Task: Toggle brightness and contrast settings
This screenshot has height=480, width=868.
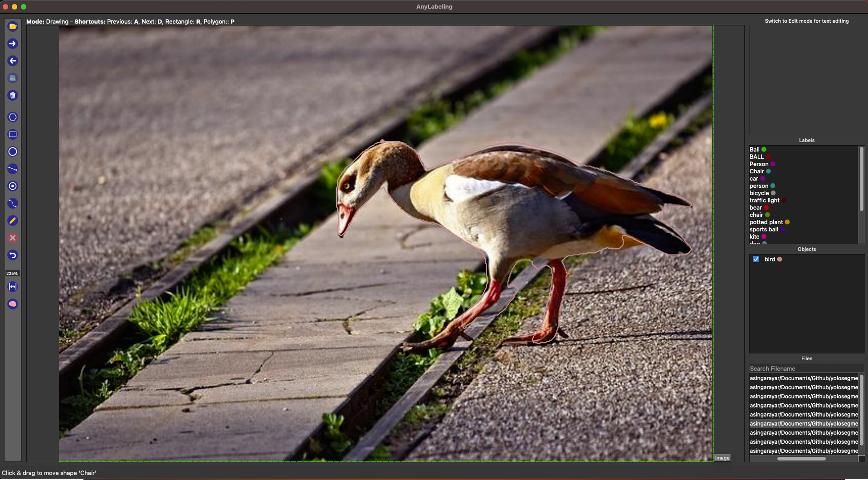Action: click(x=12, y=304)
